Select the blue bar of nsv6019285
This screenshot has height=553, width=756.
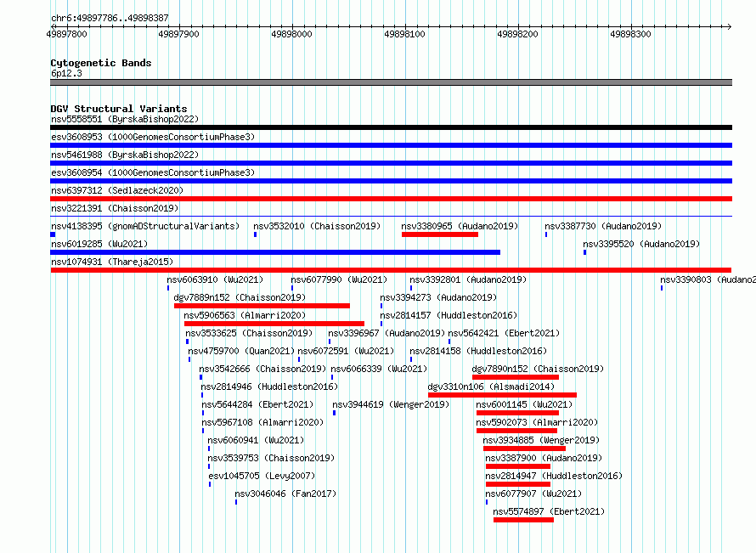tap(275, 252)
